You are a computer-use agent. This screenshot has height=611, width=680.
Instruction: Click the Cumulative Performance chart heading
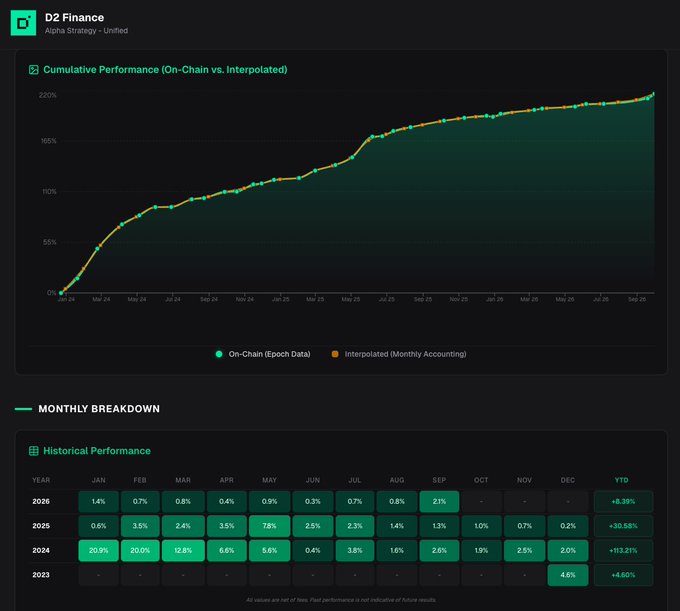(x=165, y=70)
